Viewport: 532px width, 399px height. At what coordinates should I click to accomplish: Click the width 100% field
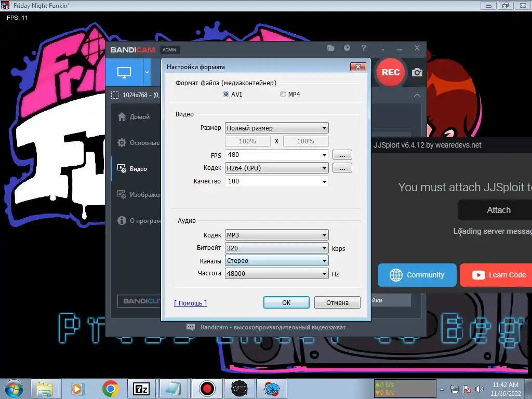(248, 141)
